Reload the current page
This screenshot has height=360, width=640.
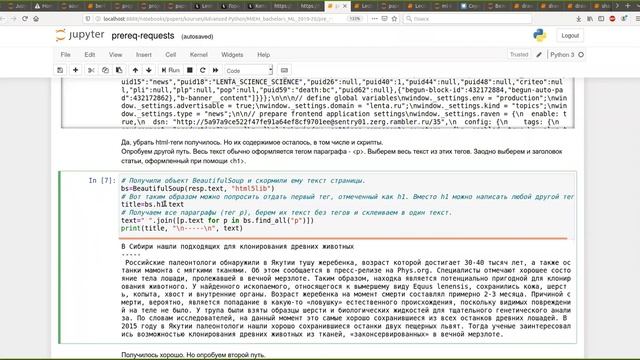(x=25, y=19)
